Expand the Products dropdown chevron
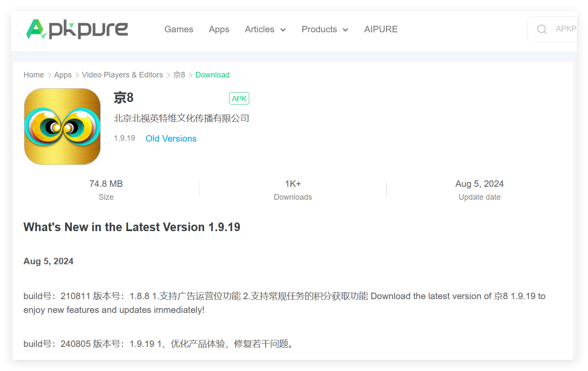588x371 pixels. (345, 30)
